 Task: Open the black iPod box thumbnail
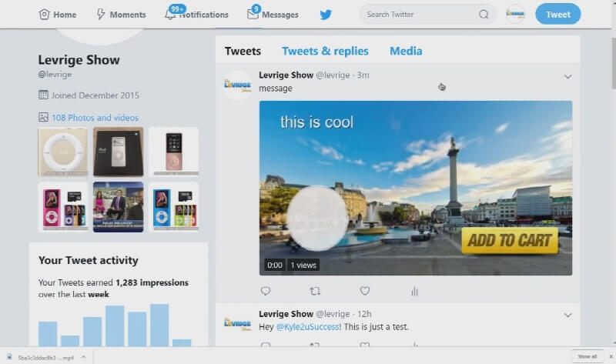pos(119,152)
